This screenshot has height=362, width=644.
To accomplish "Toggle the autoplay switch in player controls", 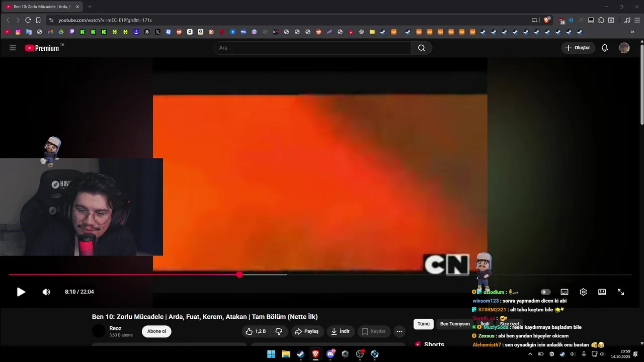I will (x=545, y=292).
